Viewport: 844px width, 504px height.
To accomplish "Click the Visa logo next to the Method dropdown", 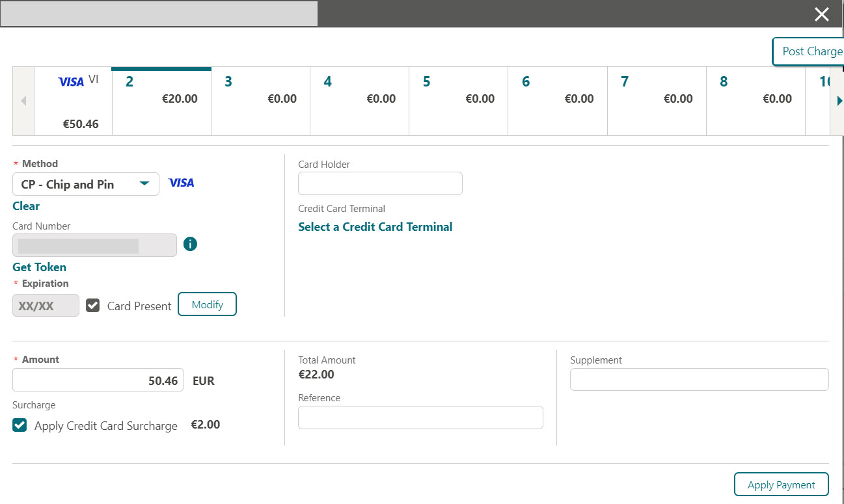I will tap(181, 183).
